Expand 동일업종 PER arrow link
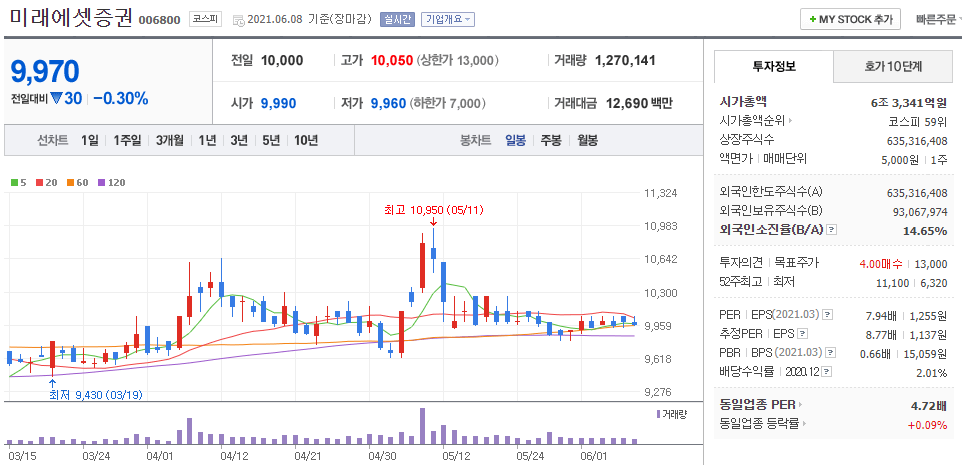This screenshot has height=465, width=962. (801, 405)
